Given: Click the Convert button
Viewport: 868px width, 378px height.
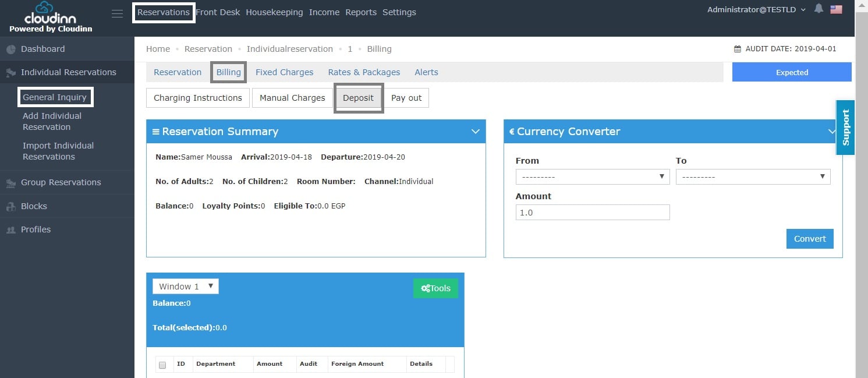Looking at the screenshot, I should click(x=810, y=239).
